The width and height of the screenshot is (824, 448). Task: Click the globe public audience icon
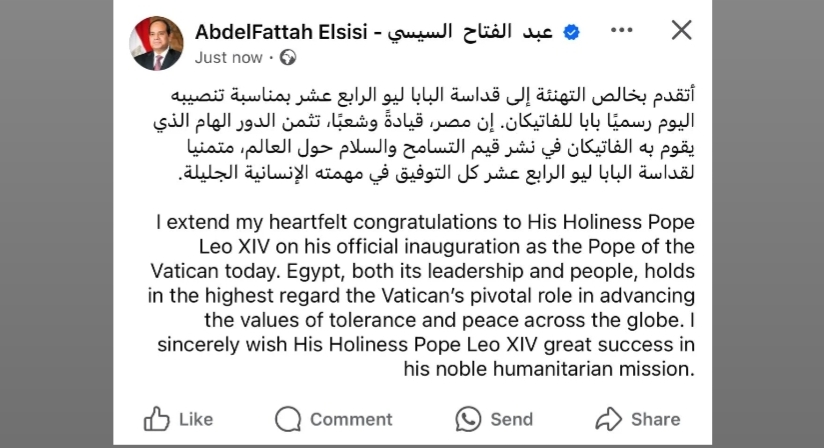coord(288,57)
